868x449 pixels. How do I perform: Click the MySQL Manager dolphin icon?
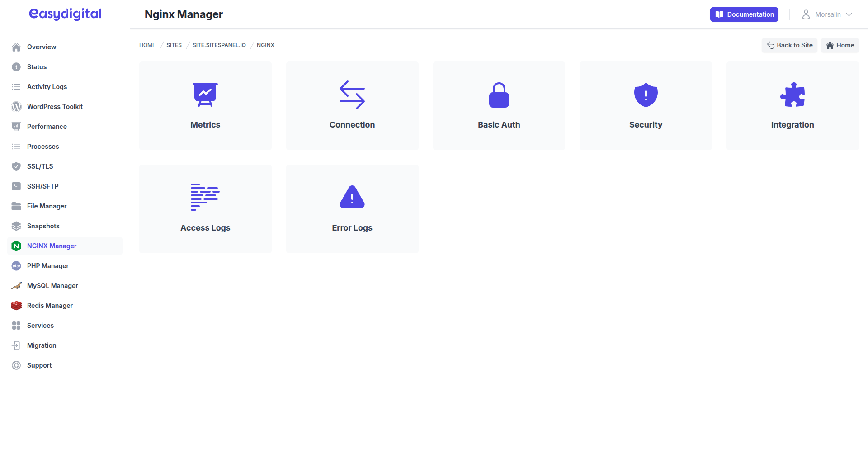tap(16, 285)
